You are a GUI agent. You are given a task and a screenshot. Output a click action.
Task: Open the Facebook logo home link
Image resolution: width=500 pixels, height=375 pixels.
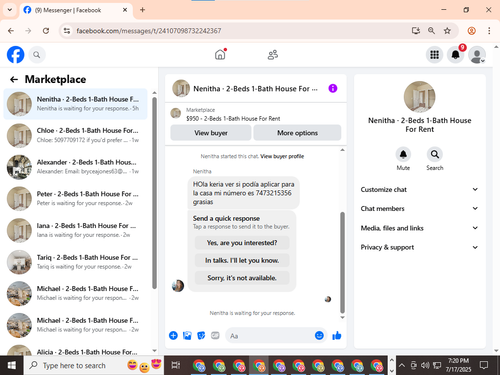[x=15, y=55]
